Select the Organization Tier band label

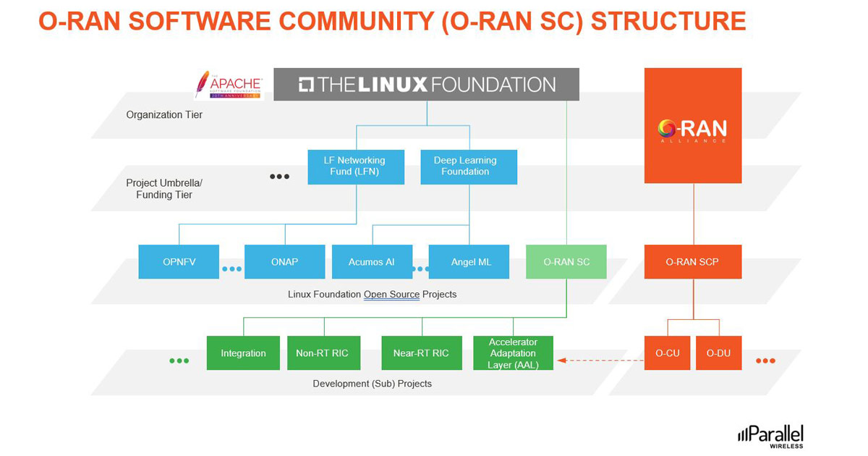[x=164, y=114]
